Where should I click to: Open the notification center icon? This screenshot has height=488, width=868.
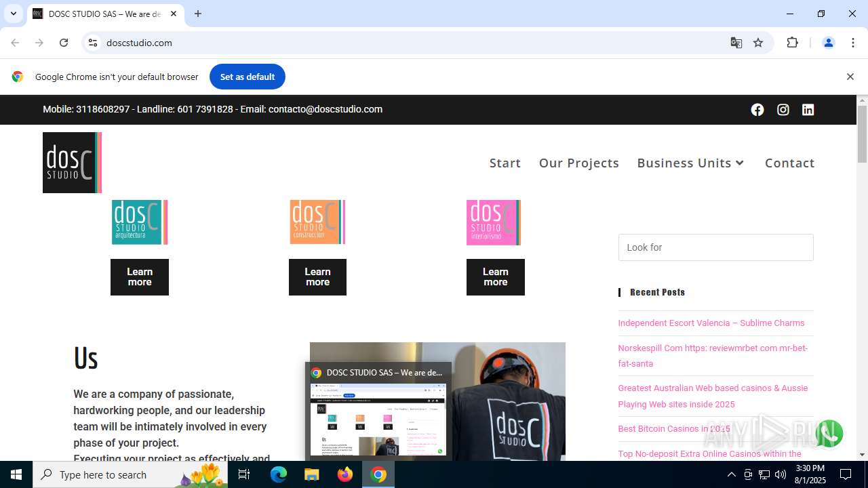click(x=846, y=474)
